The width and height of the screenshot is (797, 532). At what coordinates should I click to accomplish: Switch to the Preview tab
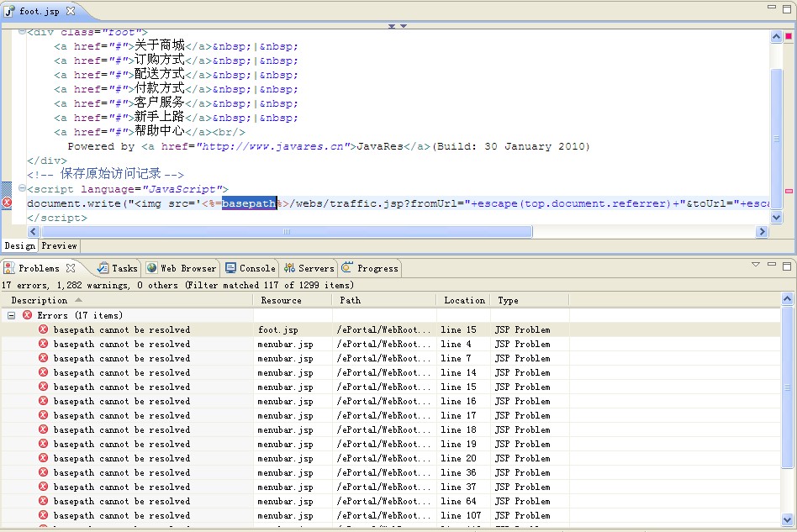59,246
